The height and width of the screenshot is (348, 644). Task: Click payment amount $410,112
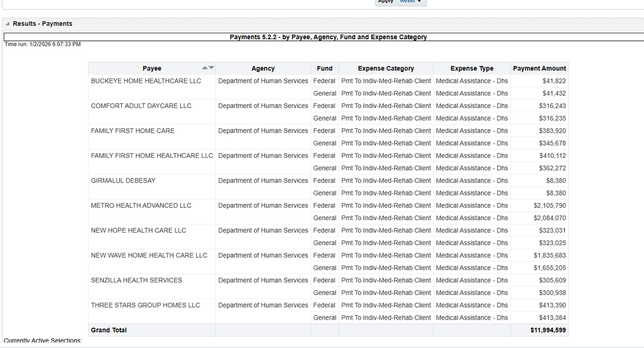[553, 156]
